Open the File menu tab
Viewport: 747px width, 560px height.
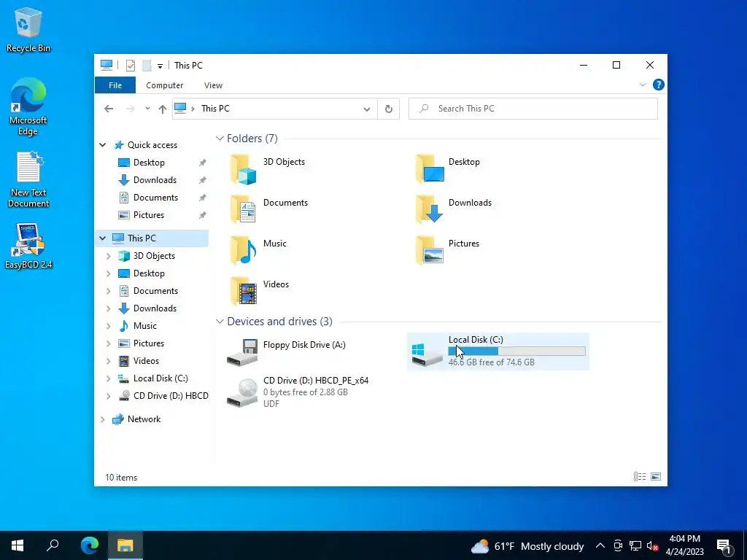pyautogui.click(x=115, y=85)
